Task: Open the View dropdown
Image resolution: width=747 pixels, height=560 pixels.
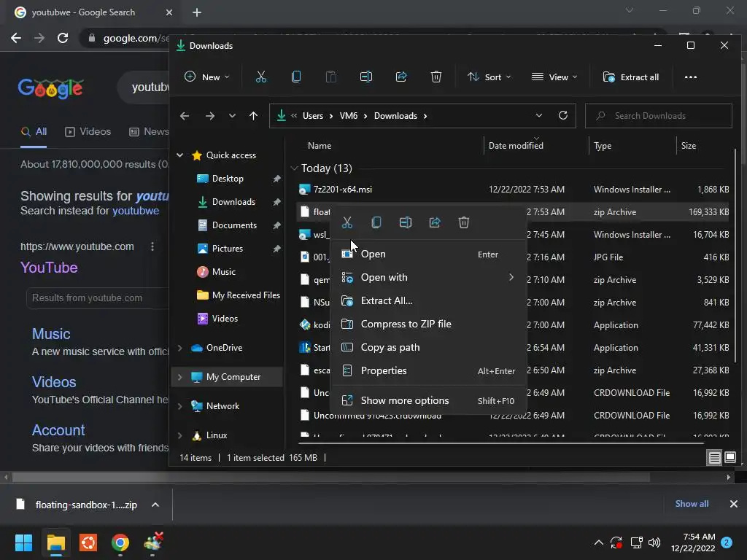Action: [554, 77]
